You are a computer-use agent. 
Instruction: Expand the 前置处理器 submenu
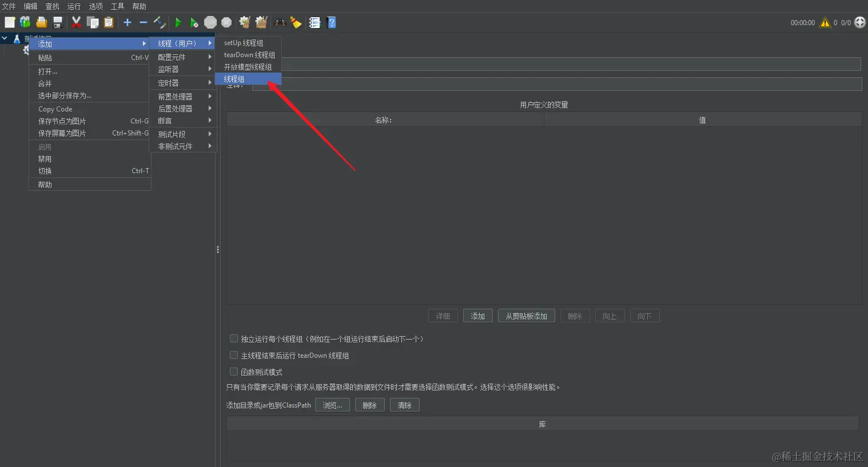coord(182,97)
